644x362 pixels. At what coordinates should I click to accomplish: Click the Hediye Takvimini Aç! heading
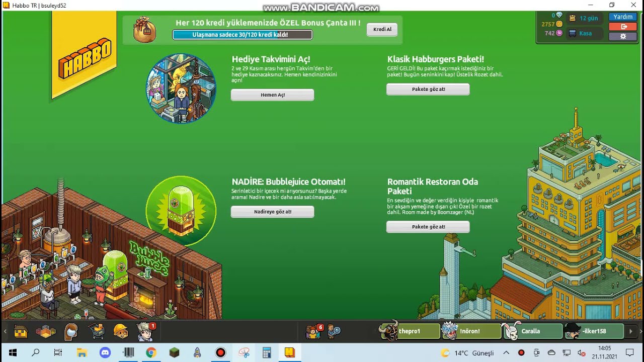pyautogui.click(x=271, y=59)
